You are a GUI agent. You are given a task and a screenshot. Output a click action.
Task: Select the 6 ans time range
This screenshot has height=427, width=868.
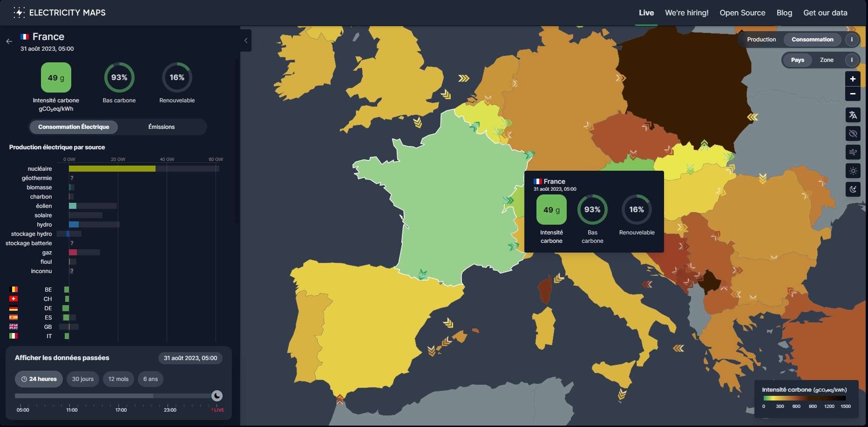tap(150, 379)
